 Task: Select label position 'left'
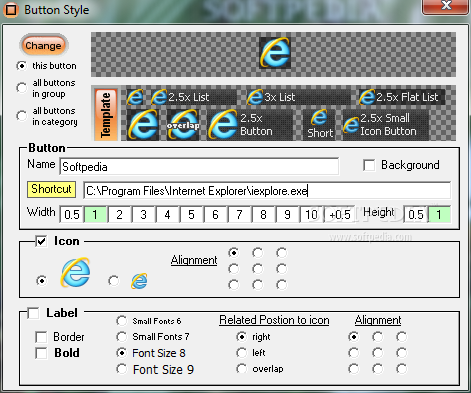pyautogui.click(x=242, y=353)
